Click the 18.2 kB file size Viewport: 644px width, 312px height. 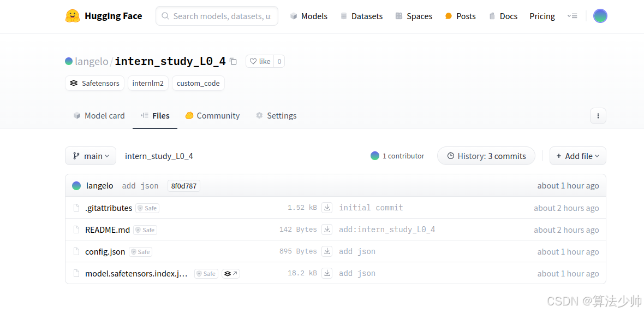coord(303,273)
